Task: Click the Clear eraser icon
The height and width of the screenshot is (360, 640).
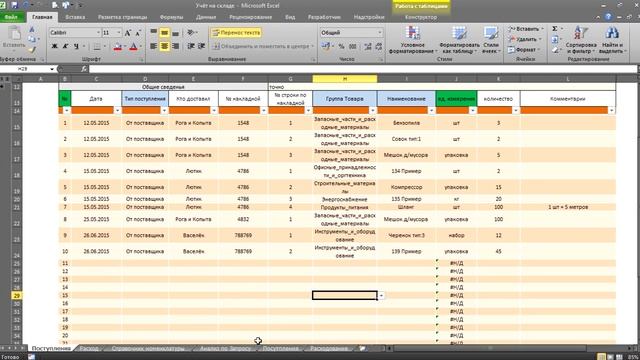Action: [555, 50]
